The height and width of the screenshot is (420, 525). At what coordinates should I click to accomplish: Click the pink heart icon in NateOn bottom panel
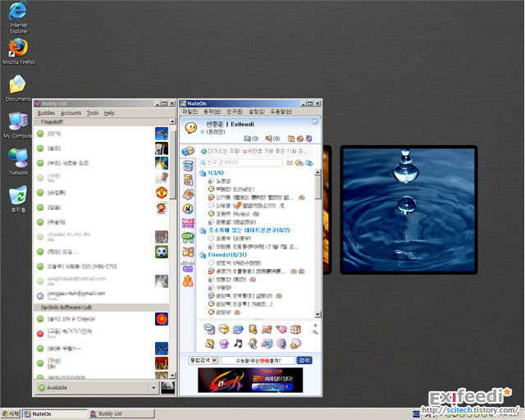pyautogui.click(x=281, y=329)
